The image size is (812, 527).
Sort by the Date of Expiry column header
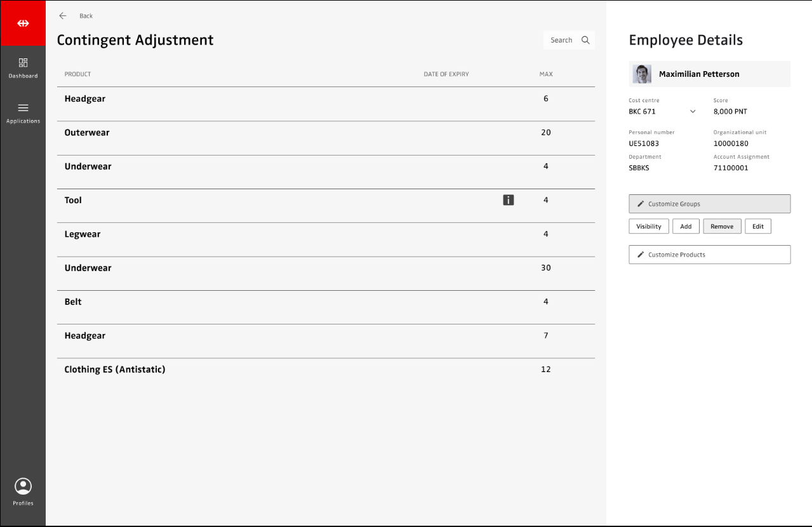click(446, 74)
